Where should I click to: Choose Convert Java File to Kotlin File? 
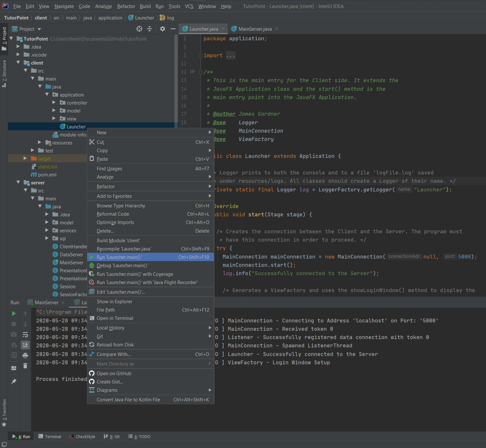tap(150, 400)
